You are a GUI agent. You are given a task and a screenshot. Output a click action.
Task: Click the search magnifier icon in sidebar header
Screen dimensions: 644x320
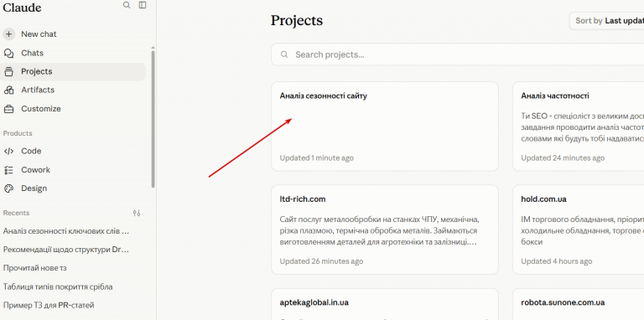(127, 5)
